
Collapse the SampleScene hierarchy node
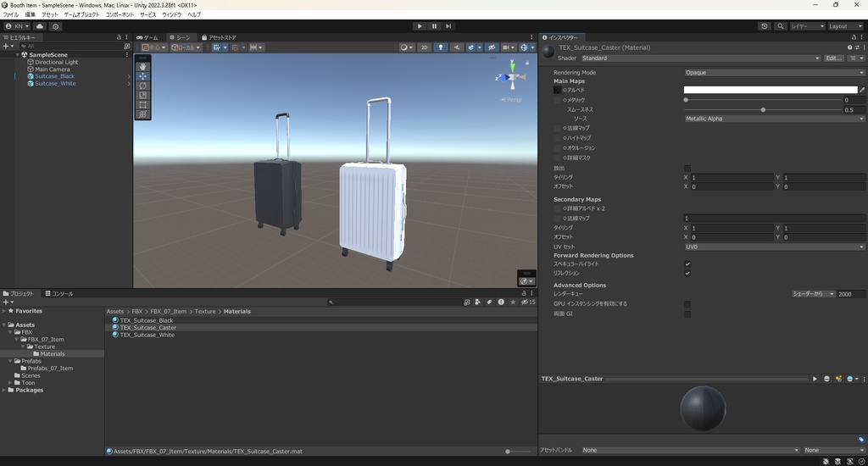point(17,55)
